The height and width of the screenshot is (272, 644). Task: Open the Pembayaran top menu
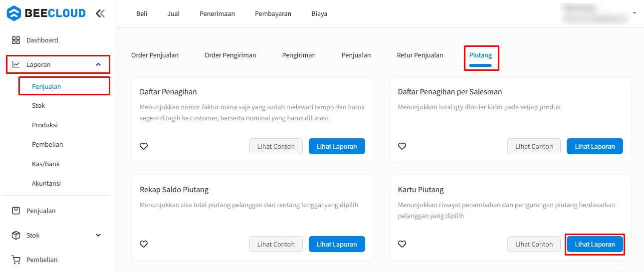[273, 14]
